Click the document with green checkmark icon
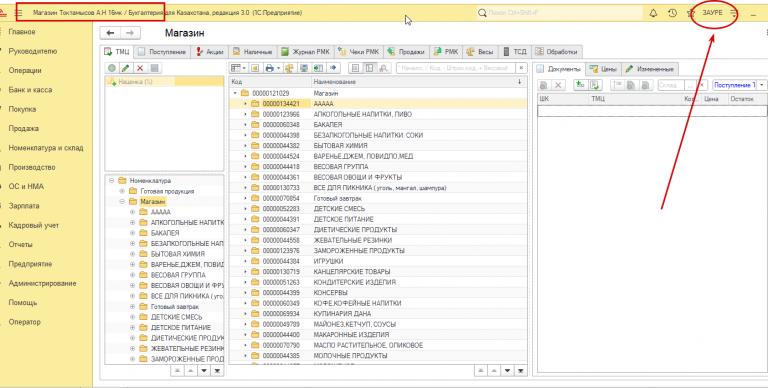Viewport: 768px width, 388px height. click(595, 85)
